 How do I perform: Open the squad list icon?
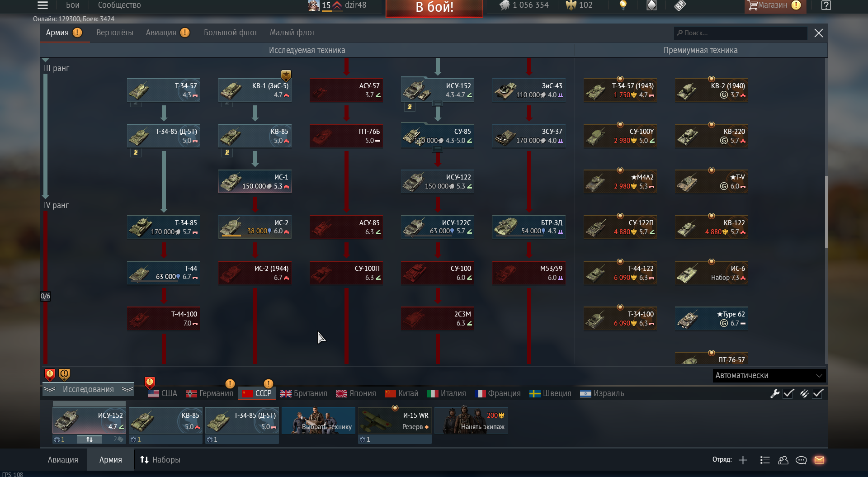765,460
